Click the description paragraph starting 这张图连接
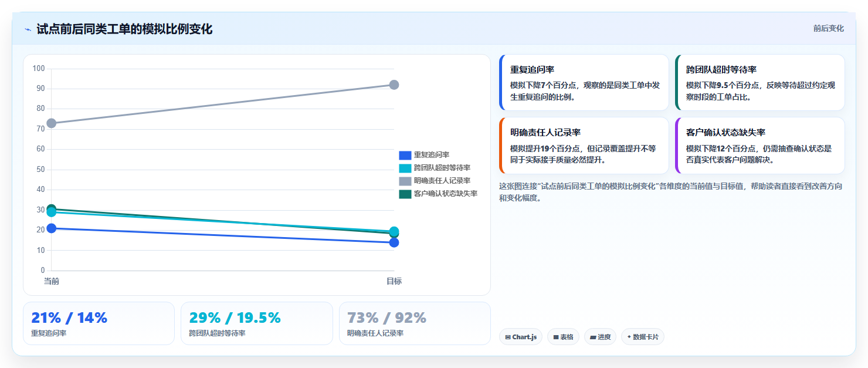Image resolution: width=868 pixels, height=368 pixels. (x=672, y=192)
